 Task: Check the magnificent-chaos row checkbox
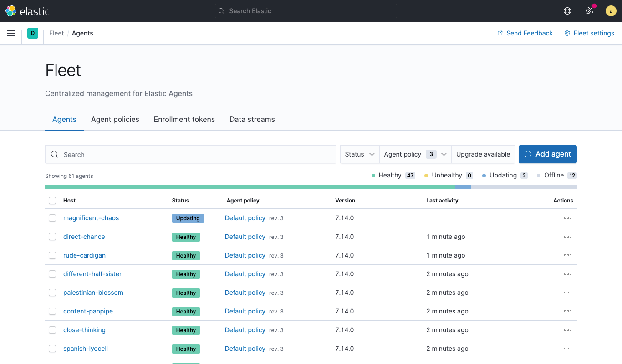[x=52, y=218]
